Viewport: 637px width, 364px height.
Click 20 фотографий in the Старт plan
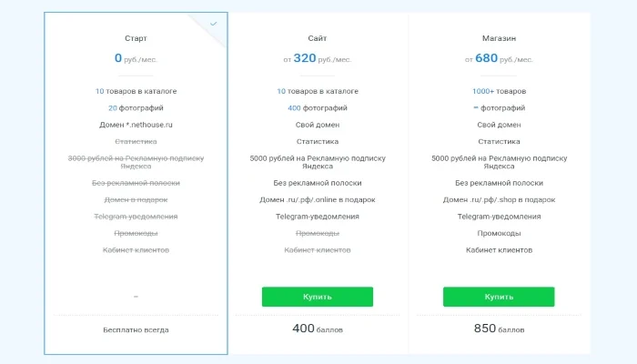tap(136, 108)
